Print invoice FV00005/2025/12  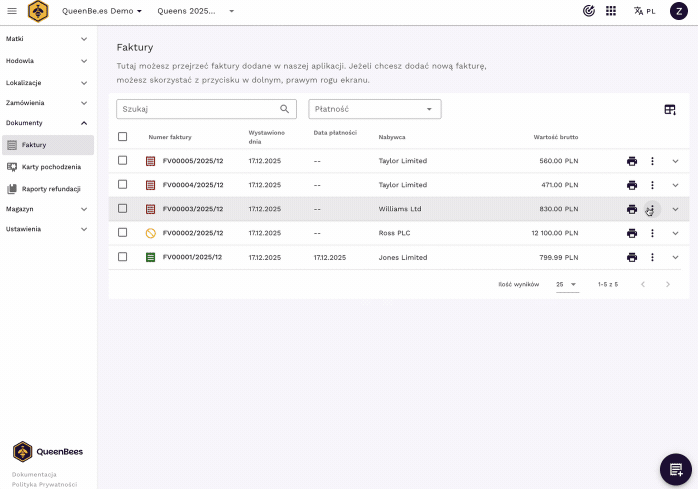pos(631,160)
